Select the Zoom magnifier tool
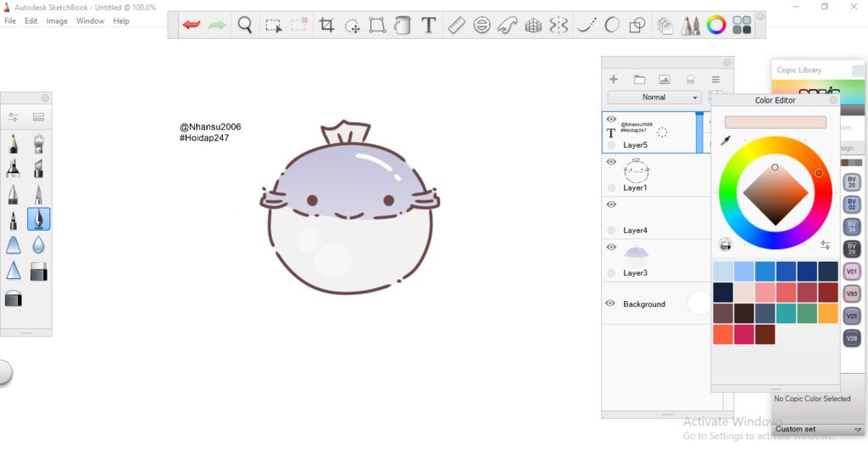Image resolution: width=868 pixels, height=457 pixels. (245, 25)
